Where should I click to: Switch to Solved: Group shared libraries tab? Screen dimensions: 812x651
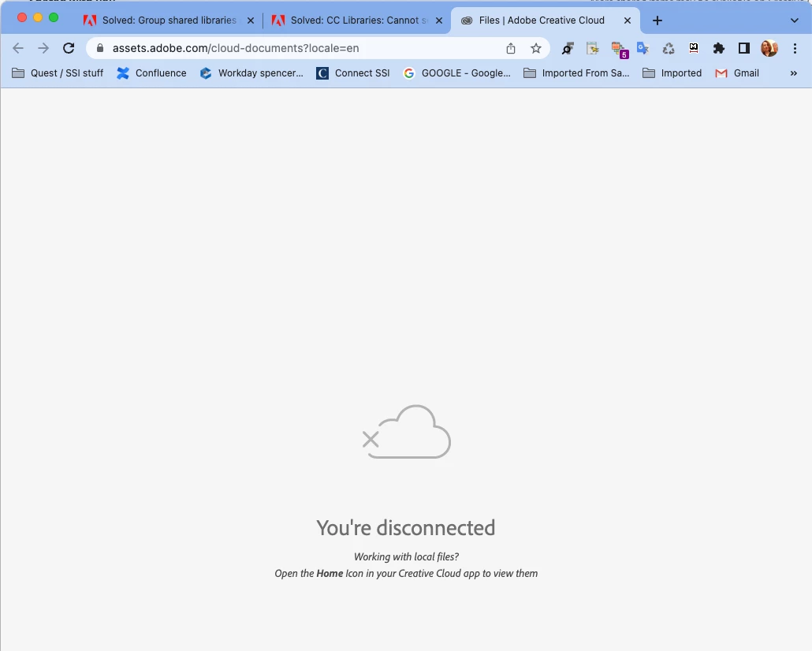169,20
